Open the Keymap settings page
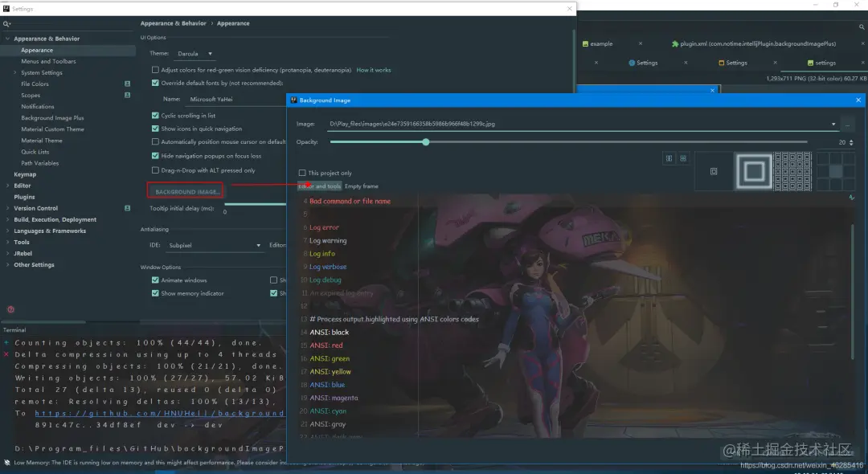This screenshot has height=474, width=868. 25,174
